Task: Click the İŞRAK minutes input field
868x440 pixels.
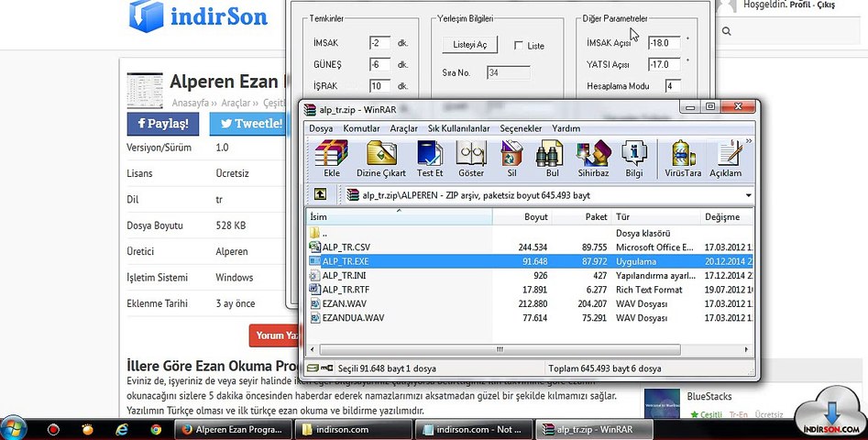Action: [x=379, y=86]
